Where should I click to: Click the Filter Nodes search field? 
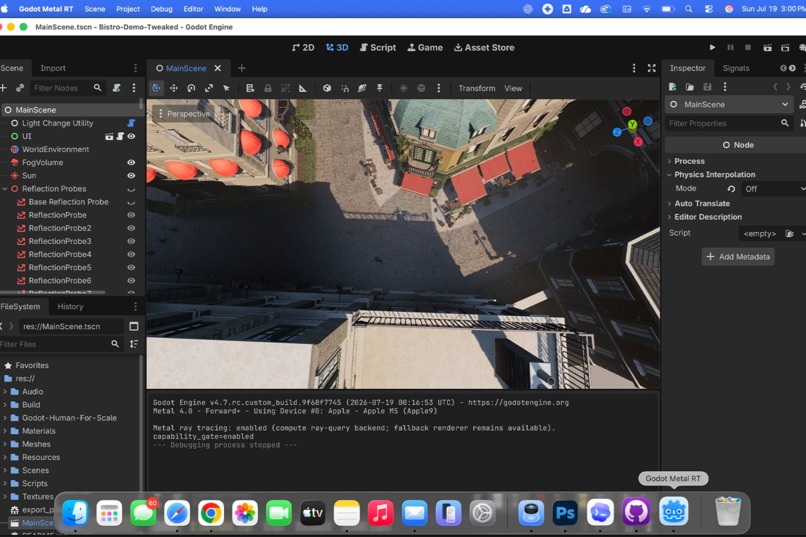pyautogui.click(x=67, y=88)
